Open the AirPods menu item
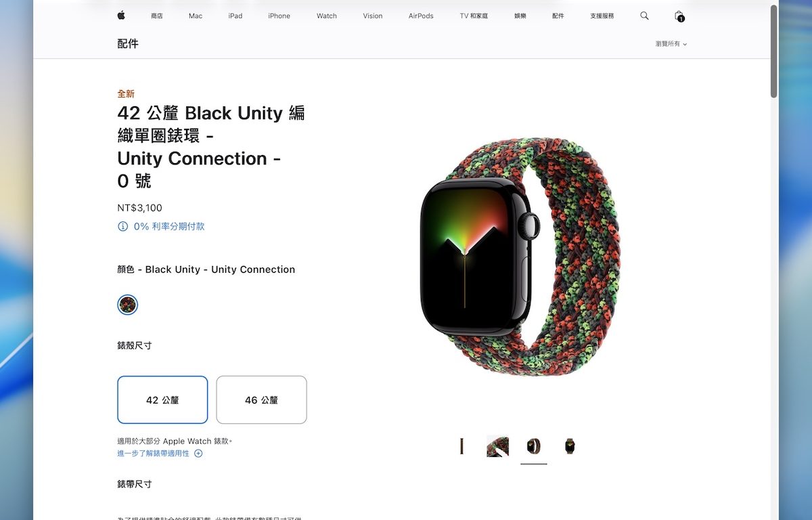 421,16
